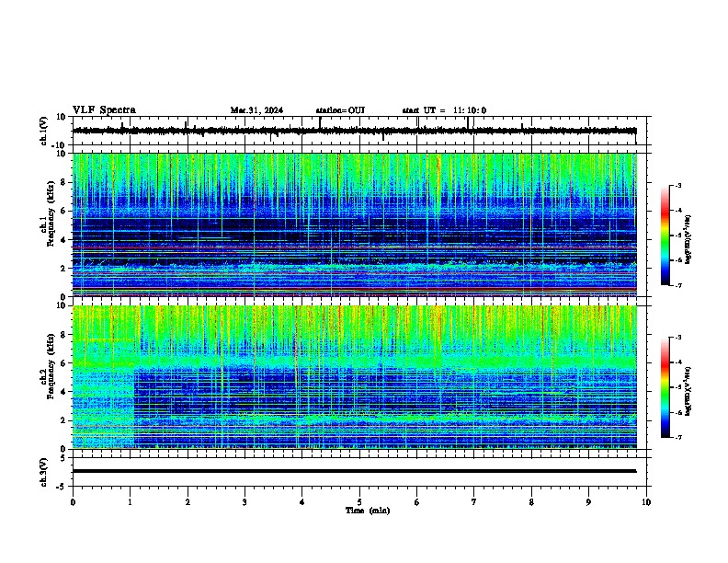This screenshot has height=563, width=728.
Task: Click the "2" kHz tick on ch.1 frequency axis
Action: (x=63, y=269)
